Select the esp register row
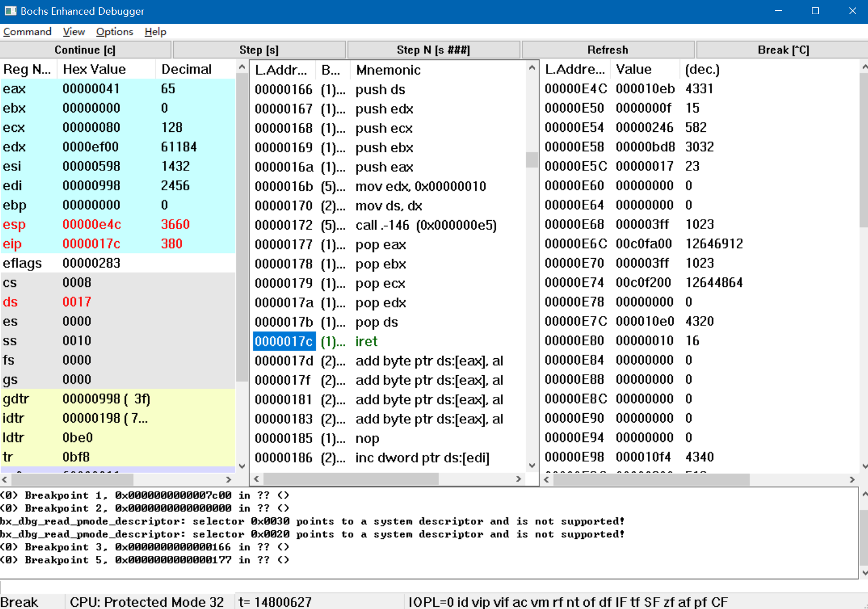868x609 pixels. [118, 225]
